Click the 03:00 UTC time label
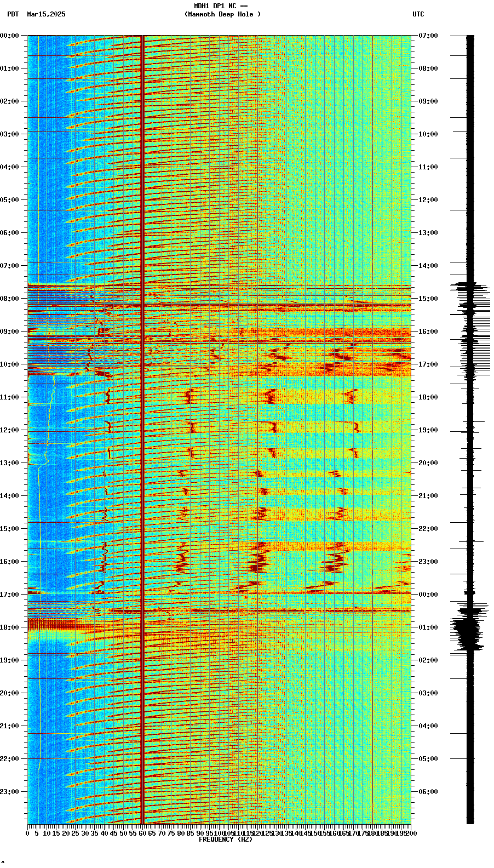Screen dimensions: 494x868 [x=428, y=693]
